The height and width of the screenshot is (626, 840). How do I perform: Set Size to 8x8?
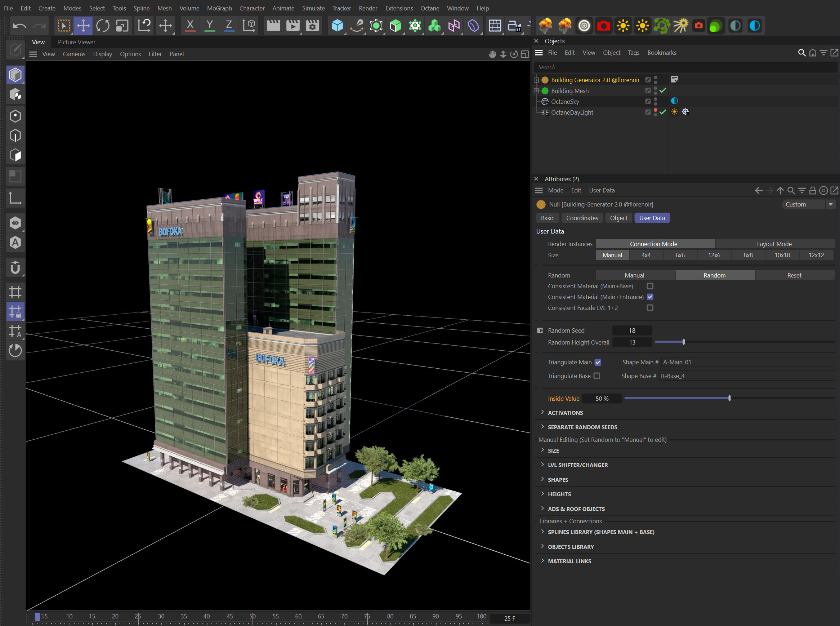tap(748, 255)
